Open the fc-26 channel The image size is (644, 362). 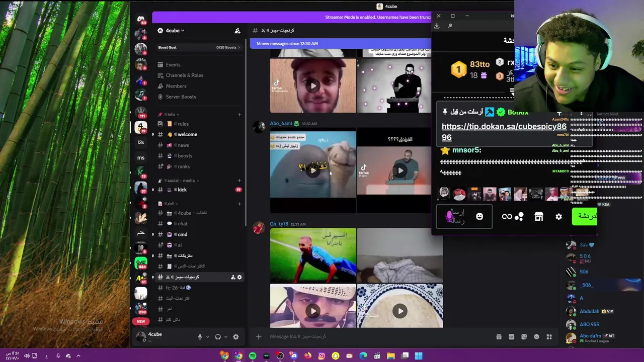click(179, 288)
